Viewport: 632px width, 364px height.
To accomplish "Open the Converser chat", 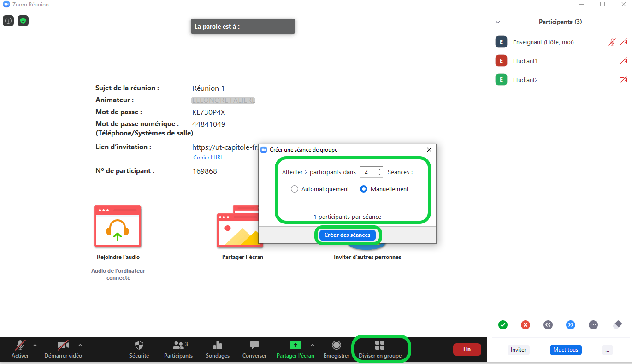I will [x=254, y=350].
